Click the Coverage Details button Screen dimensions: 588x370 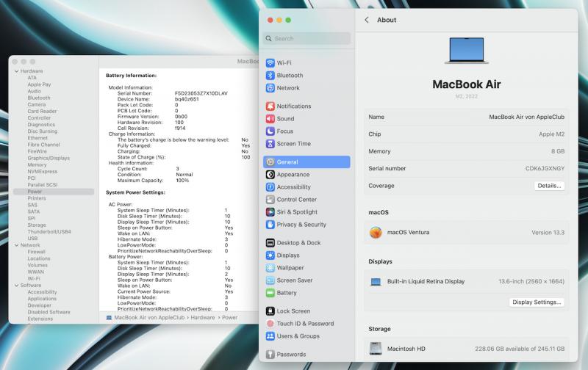pos(549,186)
